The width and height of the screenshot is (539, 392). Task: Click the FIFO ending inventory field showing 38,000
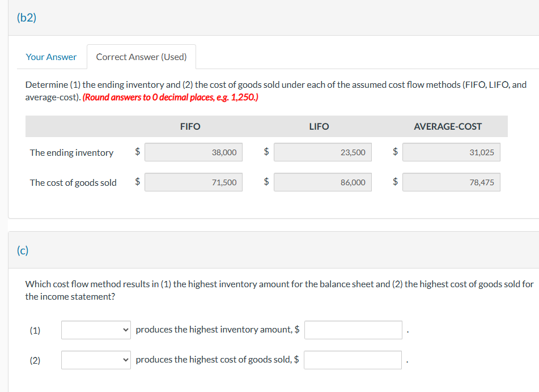193,152
